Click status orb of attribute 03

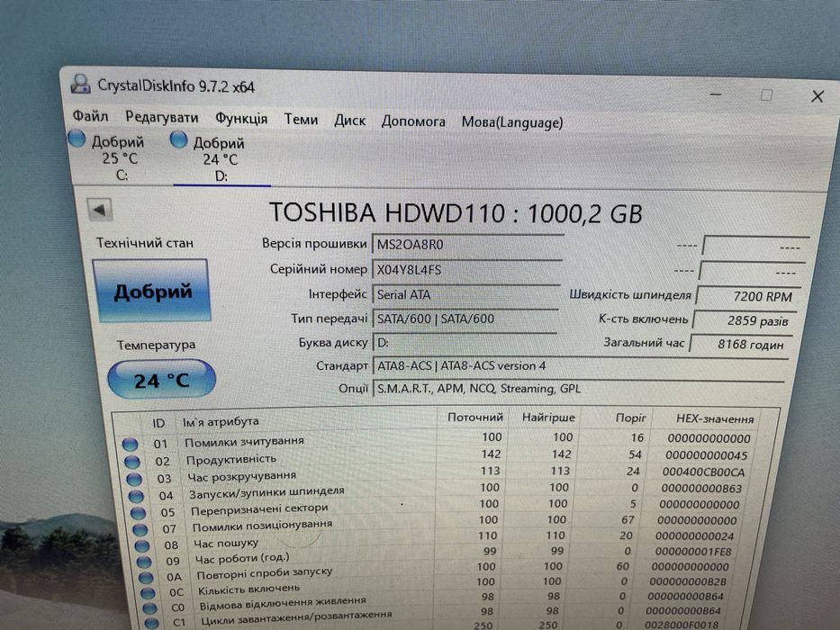pos(134,479)
